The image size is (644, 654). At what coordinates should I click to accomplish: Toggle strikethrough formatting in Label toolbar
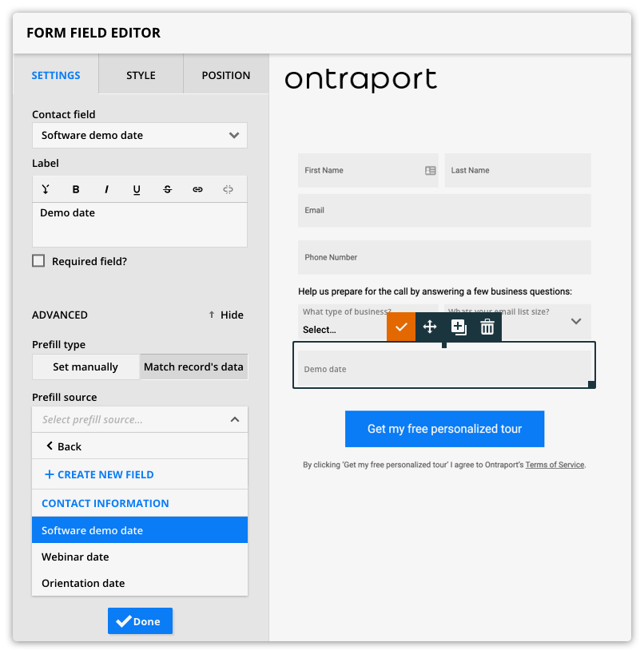tap(167, 189)
